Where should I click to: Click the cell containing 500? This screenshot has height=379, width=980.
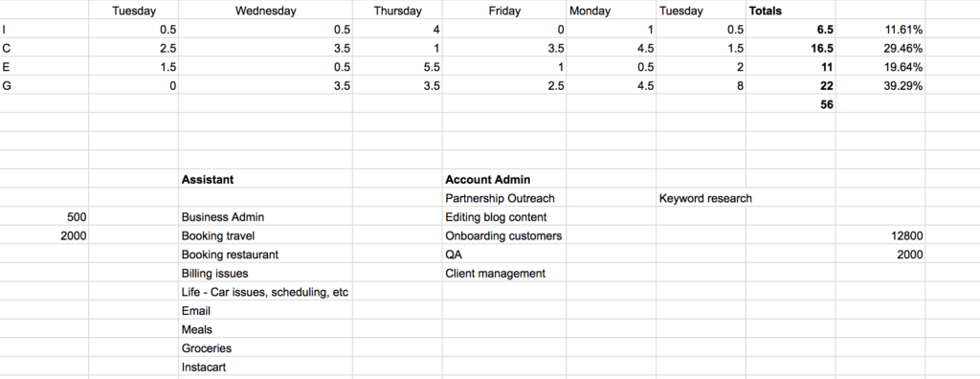pos(44,217)
